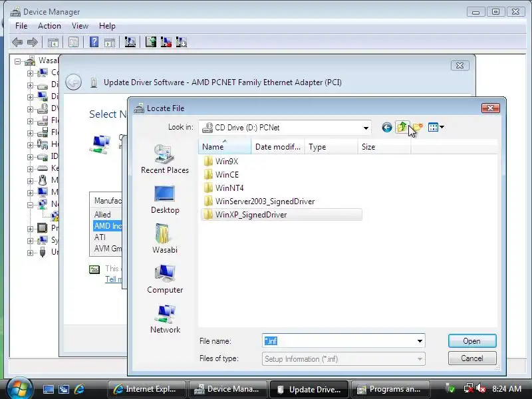532x399 pixels.
Task: Click the volume muted tray icon
Action: click(x=481, y=388)
